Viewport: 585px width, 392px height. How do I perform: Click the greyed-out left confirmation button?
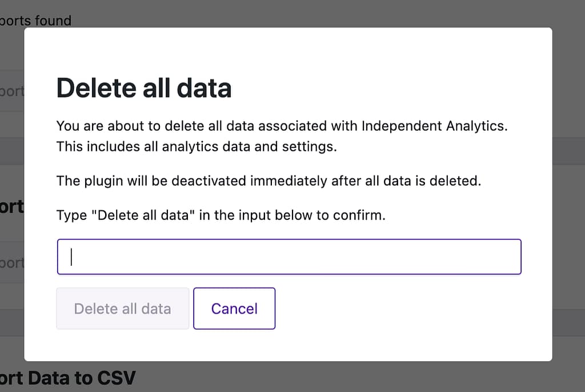pos(122,309)
